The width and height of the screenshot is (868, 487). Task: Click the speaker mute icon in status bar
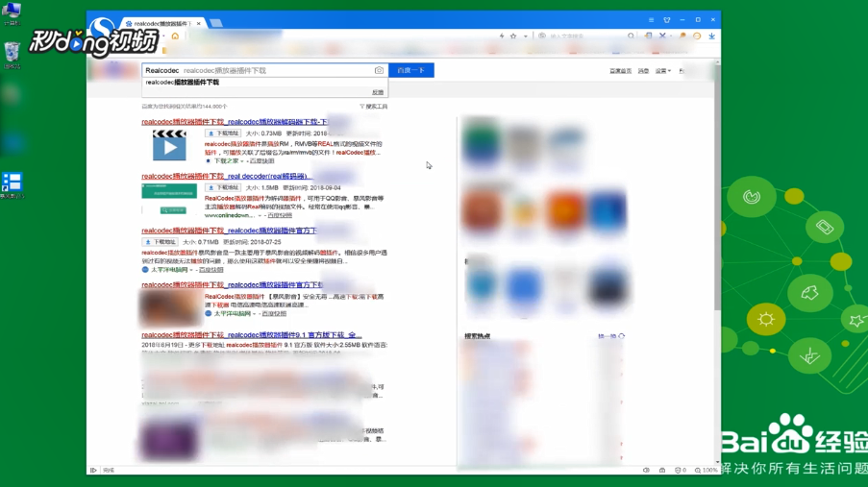(646, 470)
